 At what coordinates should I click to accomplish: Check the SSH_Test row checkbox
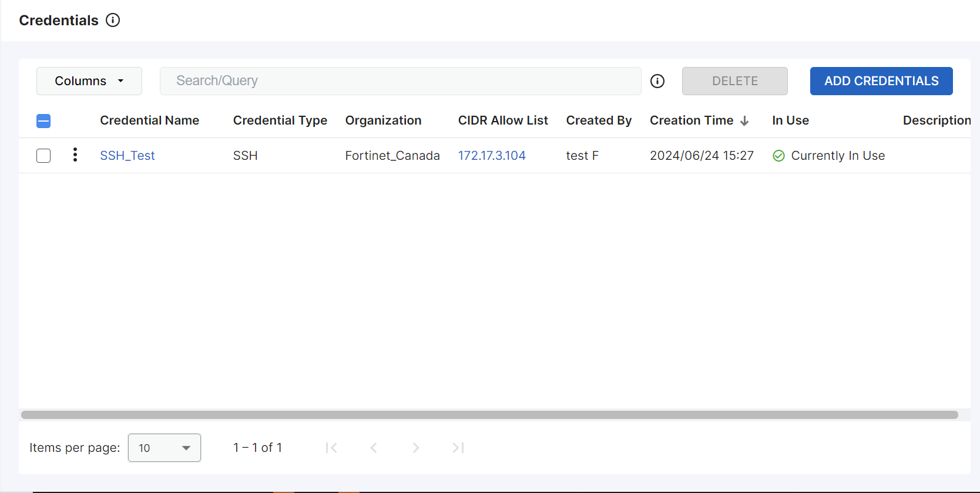click(x=43, y=156)
